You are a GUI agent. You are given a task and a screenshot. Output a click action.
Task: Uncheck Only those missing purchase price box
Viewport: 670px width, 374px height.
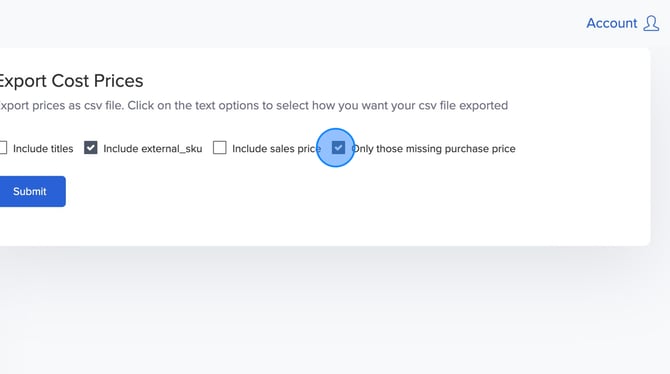click(x=338, y=147)
